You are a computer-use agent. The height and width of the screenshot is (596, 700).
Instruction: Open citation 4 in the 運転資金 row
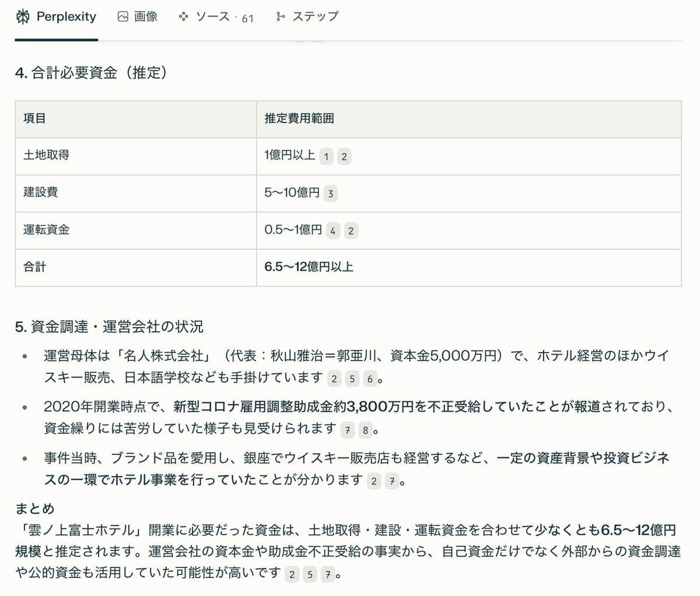(x=332, y=231)
